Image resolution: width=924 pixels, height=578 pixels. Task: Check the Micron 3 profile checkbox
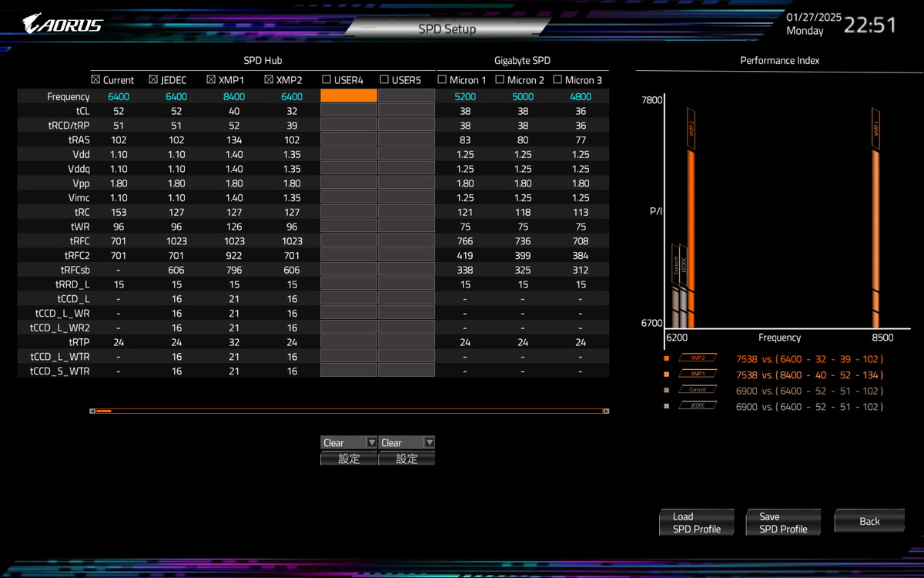[x=557, y=79]
